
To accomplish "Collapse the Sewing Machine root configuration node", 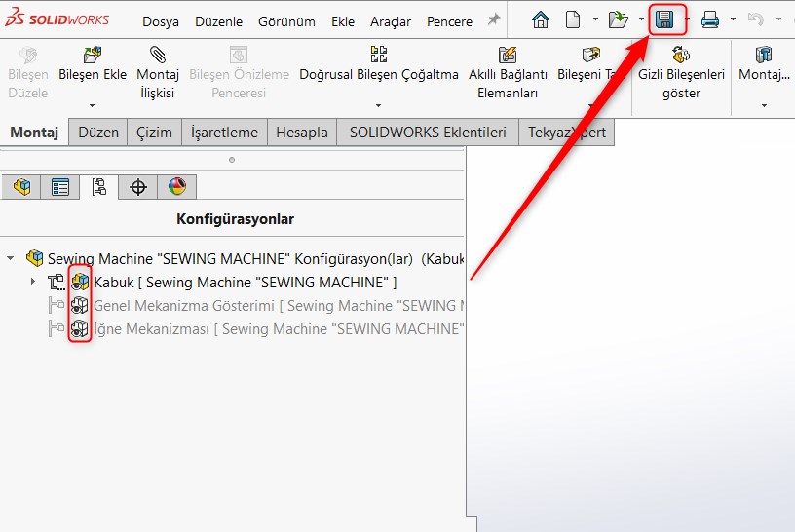I will (x=11, y=259).
